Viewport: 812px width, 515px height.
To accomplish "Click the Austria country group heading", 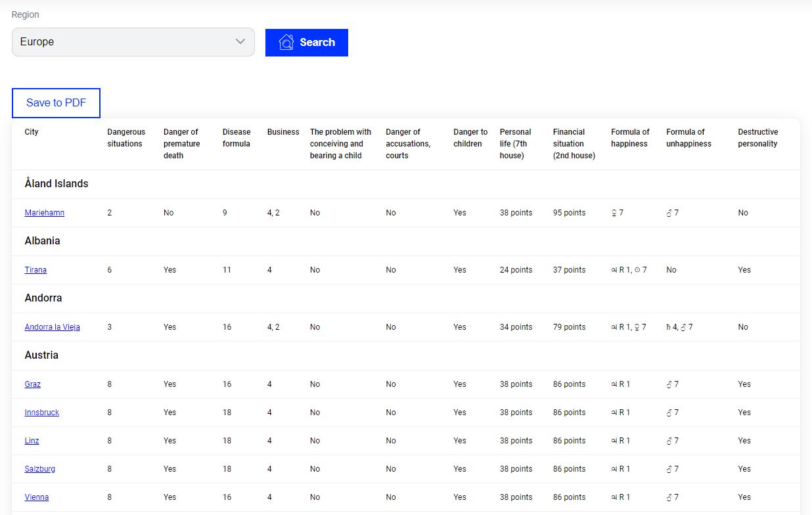I will [41, 355].
